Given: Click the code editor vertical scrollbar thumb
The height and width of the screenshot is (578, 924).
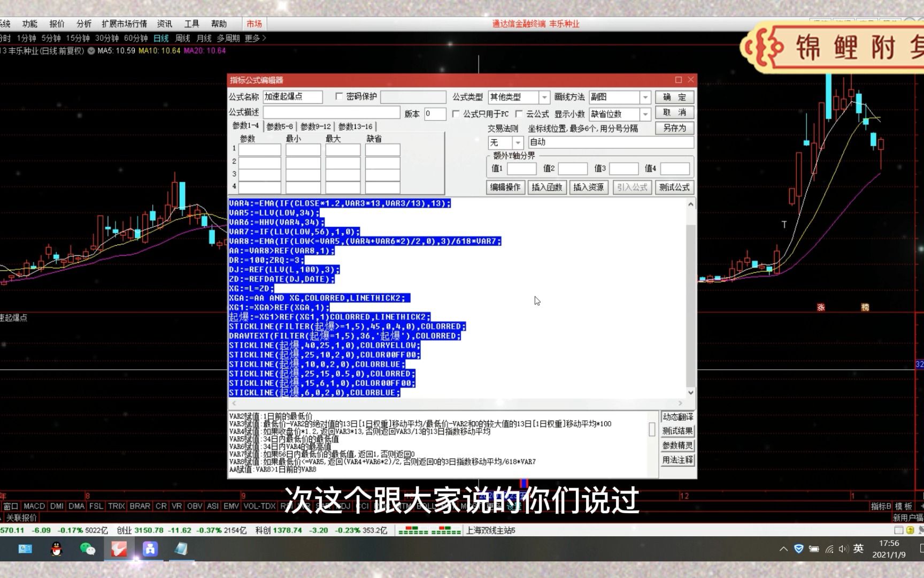Looking at the screenshot, I should [x=690, y=305].
